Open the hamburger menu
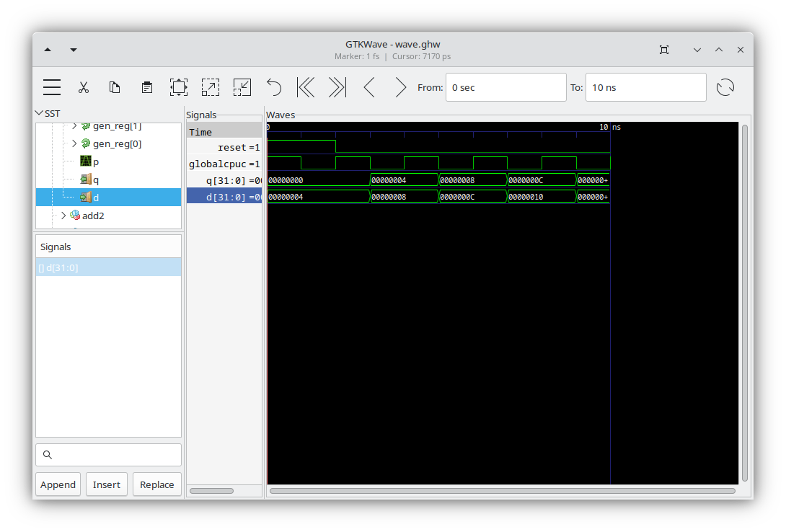This screenshot has height=532, width=786. 51,87
